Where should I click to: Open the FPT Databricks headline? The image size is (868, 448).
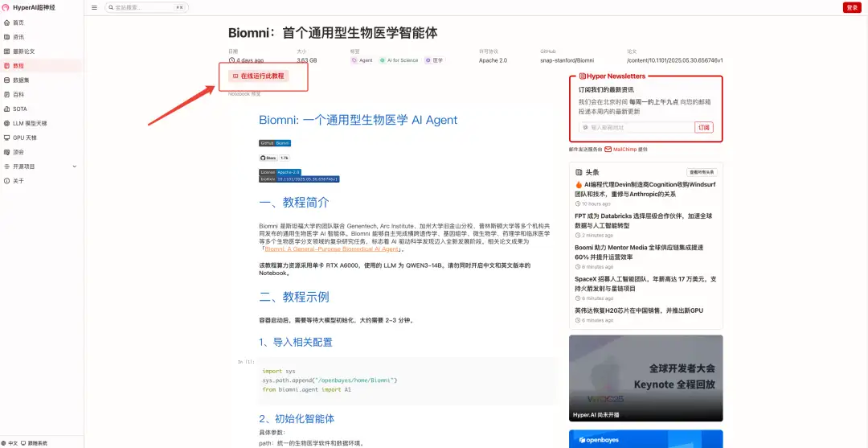coord(644,221)
